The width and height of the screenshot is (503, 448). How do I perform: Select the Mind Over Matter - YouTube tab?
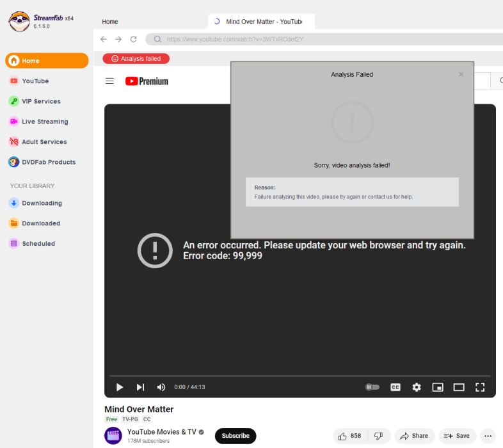[x=261, y=22]
